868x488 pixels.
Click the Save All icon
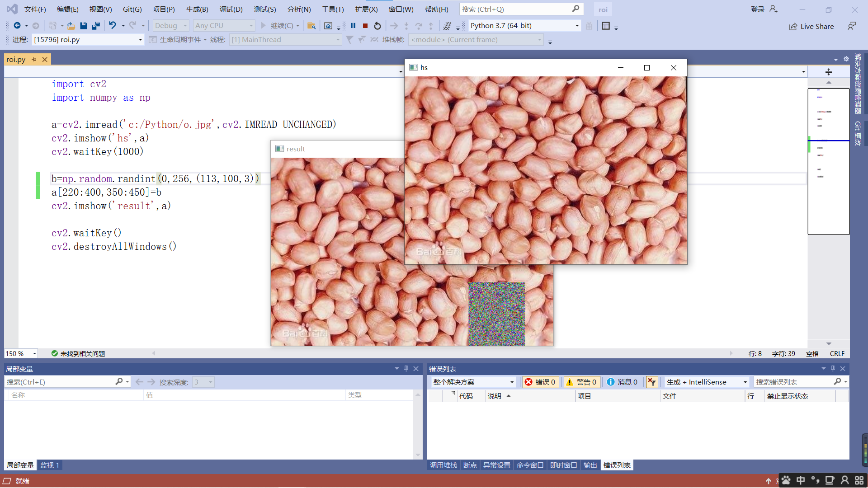point(95,26)
